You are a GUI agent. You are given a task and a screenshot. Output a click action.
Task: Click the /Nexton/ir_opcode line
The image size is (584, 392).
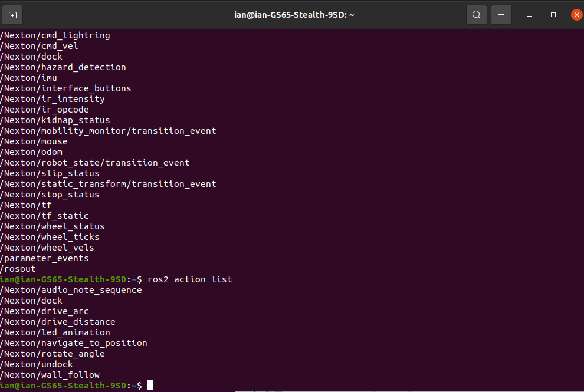(44, 110)
